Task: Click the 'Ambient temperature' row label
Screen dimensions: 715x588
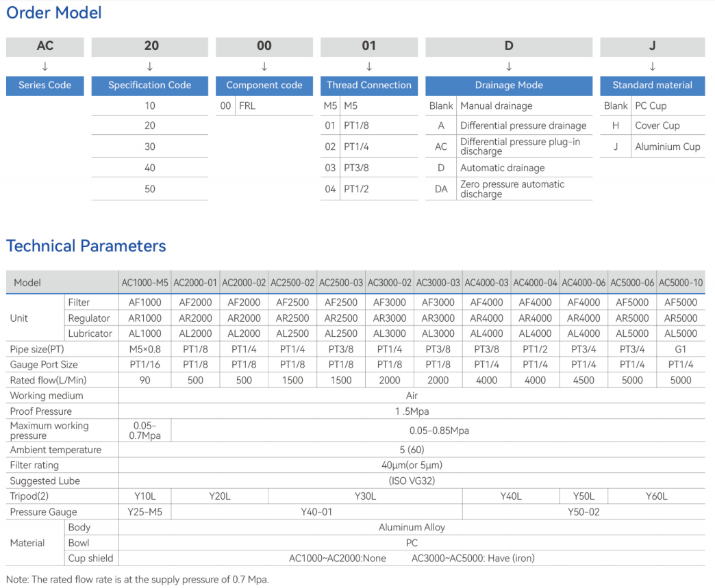Action: coord(55,450)
